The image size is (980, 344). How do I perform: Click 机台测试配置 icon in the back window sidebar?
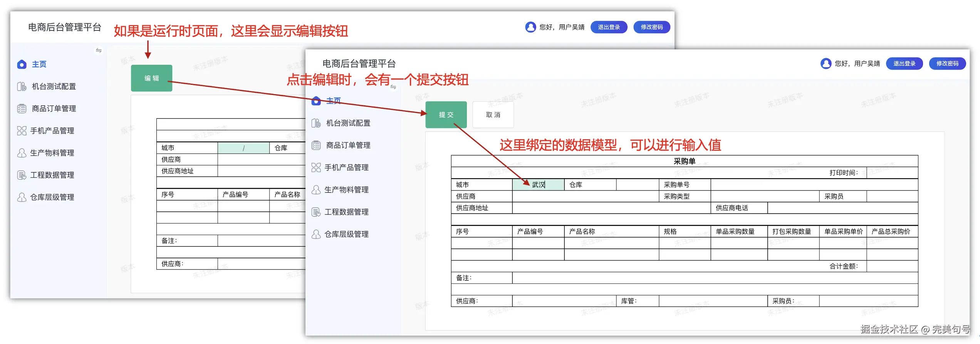point(22,86)
